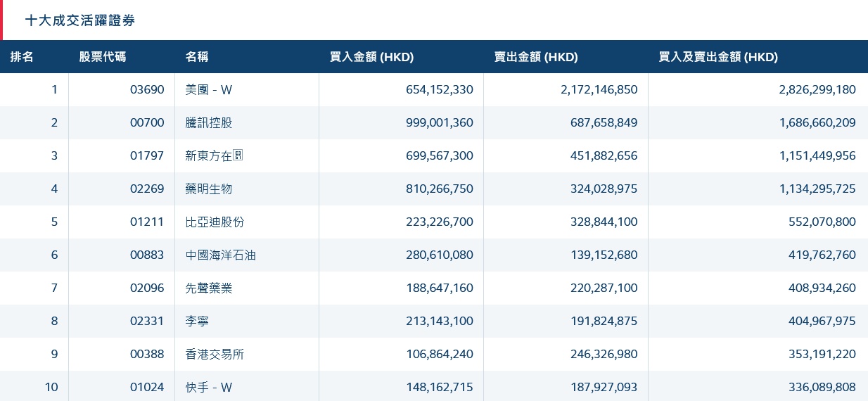Click the name 李寧
This screenshot has width=868, height=401.
(x=197, y=321)
